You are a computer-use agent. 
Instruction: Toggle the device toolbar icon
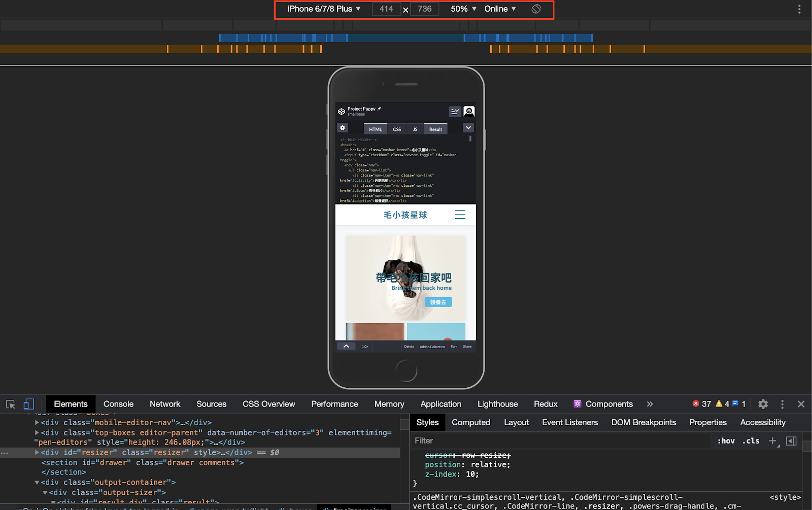pyautogui.click(x=28, y=404)
